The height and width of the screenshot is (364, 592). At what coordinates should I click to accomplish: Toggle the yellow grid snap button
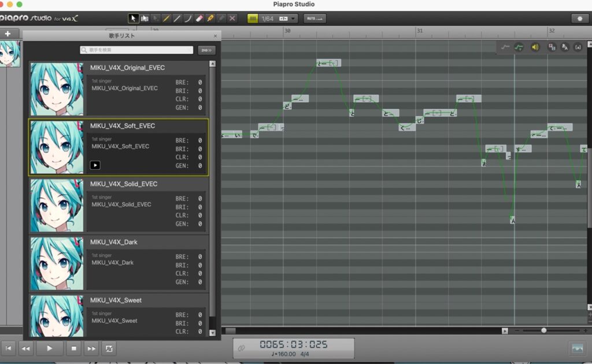coord(253,18)
